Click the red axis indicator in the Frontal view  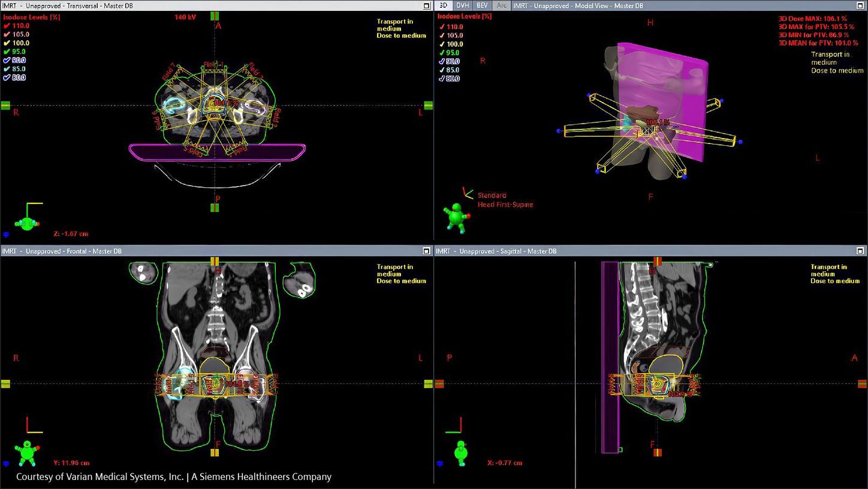click(x=26, y=424)
